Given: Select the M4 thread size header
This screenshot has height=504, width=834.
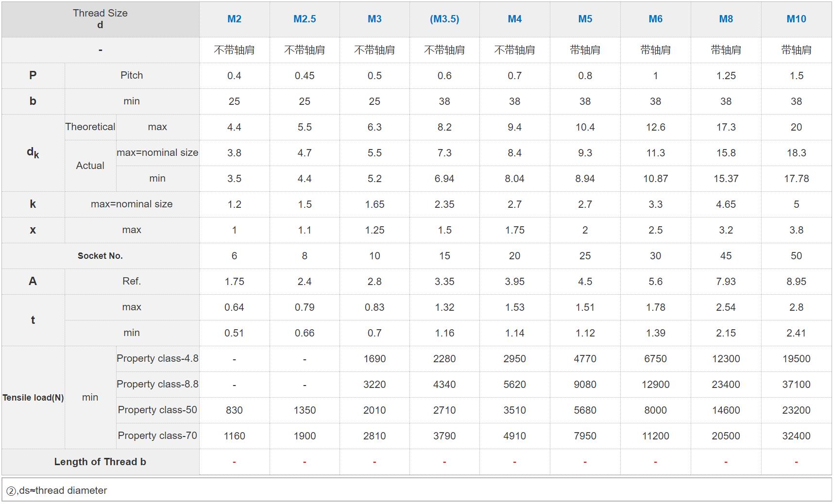Looking at the screenshot, I should click(514, 19).
